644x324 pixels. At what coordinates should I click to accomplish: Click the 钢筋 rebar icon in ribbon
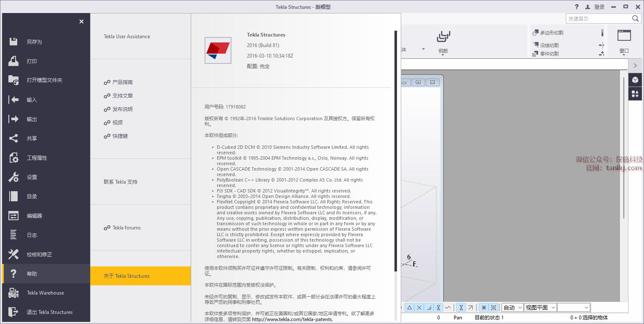point(443,37)
